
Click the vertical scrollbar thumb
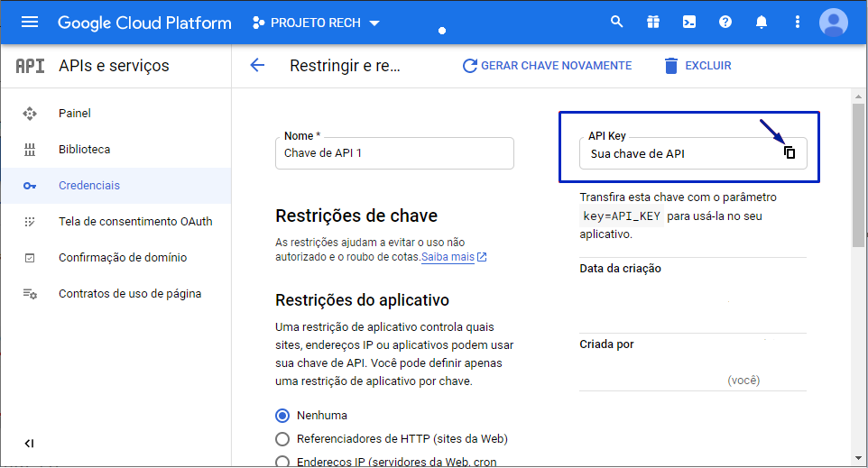pyautogui.click(x=858, y=175)
